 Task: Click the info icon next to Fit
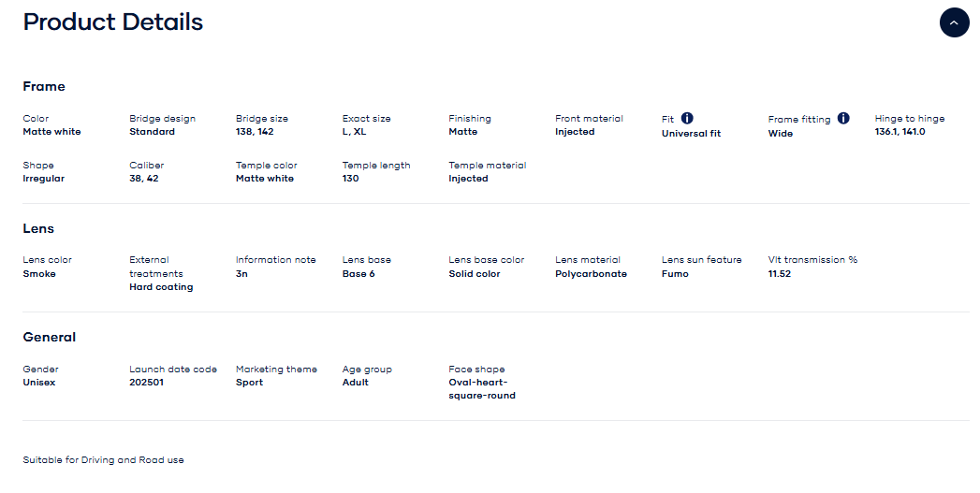[x=687, y=118]
